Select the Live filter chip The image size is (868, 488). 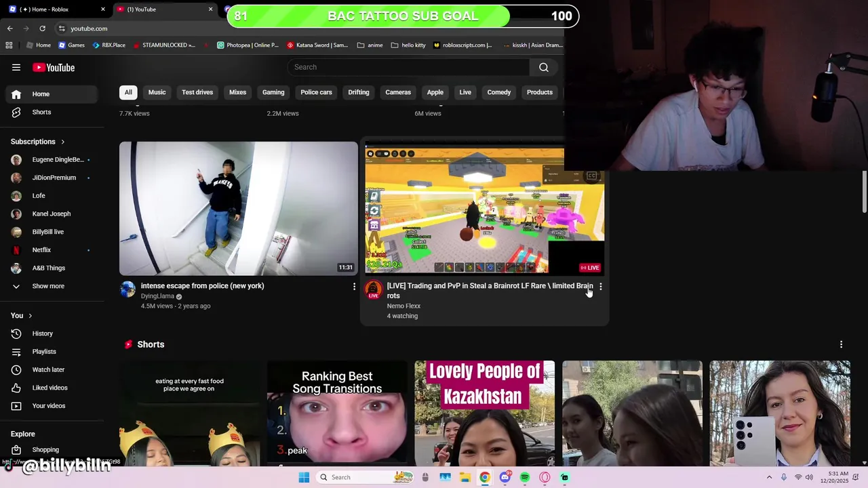tap(465, 92)
